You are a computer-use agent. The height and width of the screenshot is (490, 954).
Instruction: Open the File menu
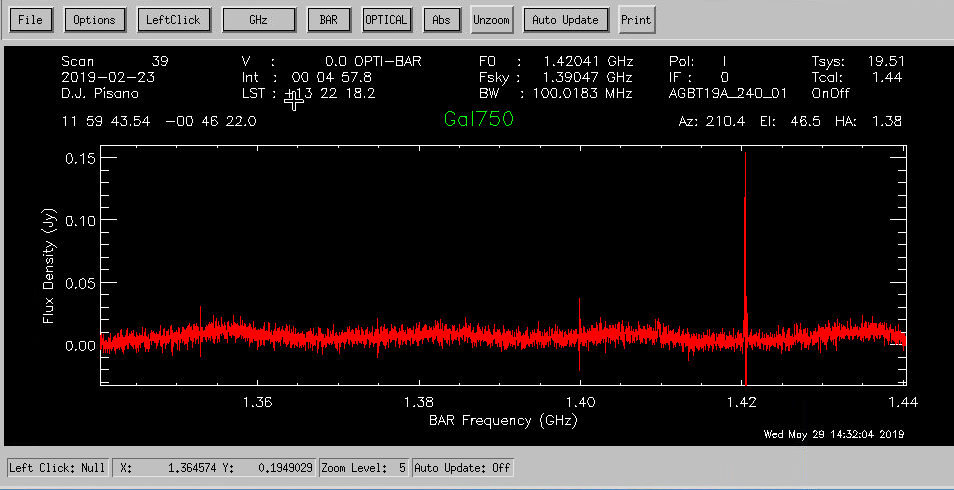[30, 19]
